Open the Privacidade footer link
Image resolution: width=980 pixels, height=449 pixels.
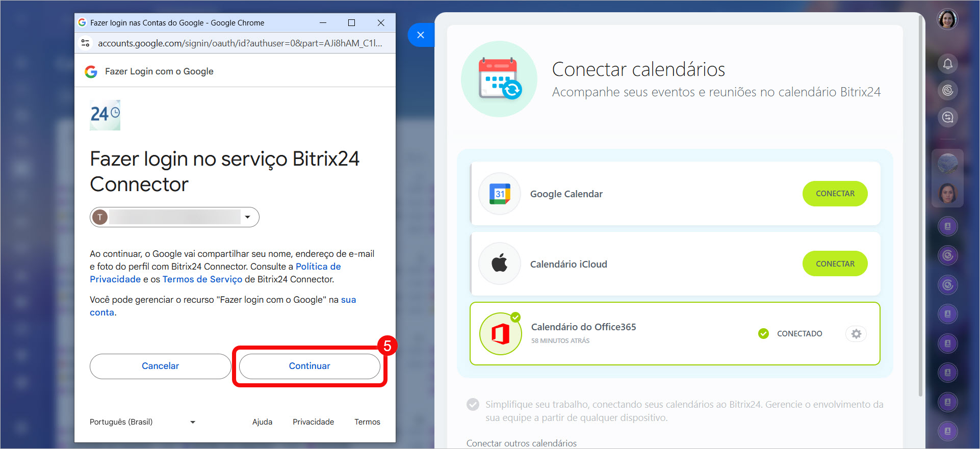pos(313,422)
